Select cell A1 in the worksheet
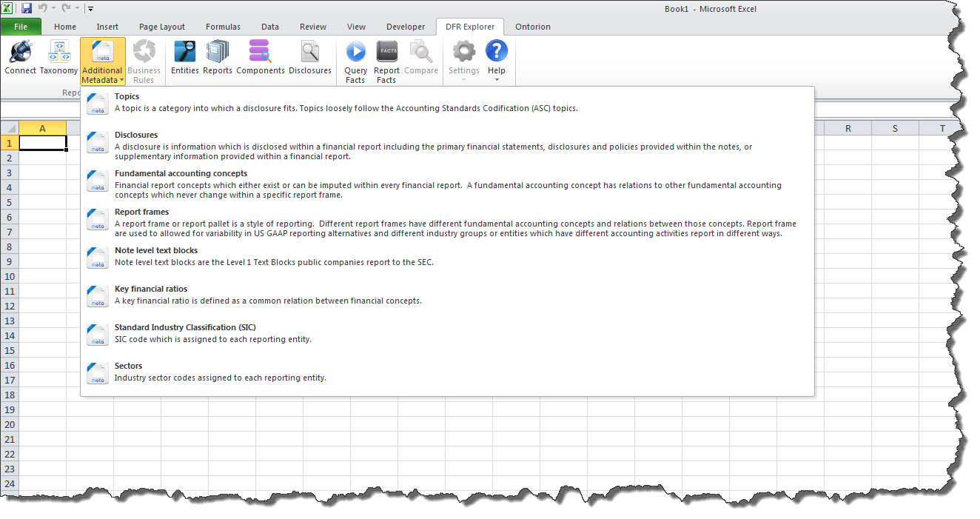The height and width of the screenshot is (519, 980). [43, 143]
